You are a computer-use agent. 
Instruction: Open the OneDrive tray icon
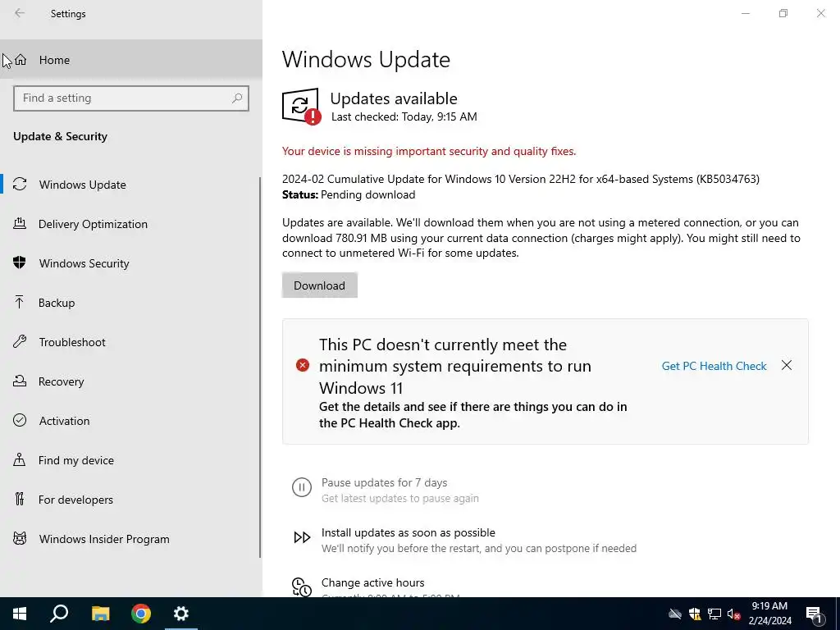tap(675, 614)
